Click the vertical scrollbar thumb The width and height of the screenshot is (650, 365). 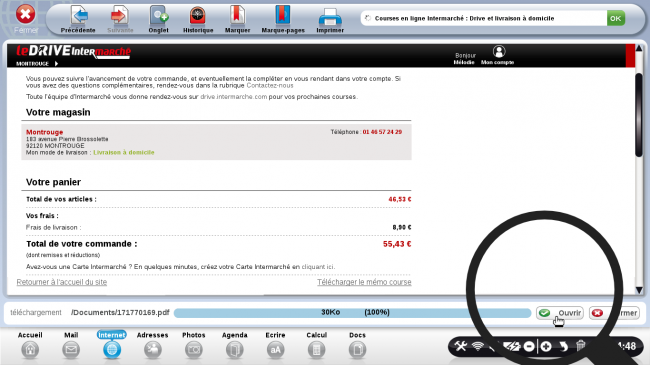(x=639, y=115)
